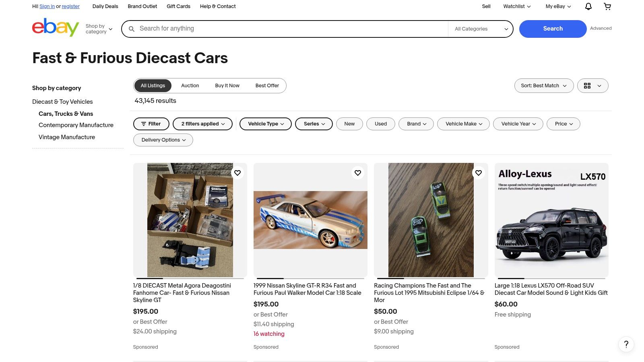Open the green Eclipse cars thumbnail
This screenshot has width=644, height=362.
[x=431, y=220]
